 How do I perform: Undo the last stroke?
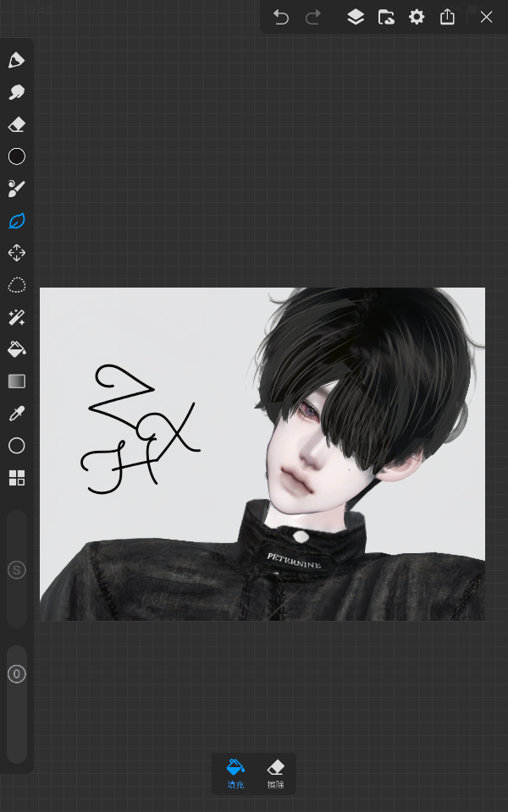click(281, 17)
